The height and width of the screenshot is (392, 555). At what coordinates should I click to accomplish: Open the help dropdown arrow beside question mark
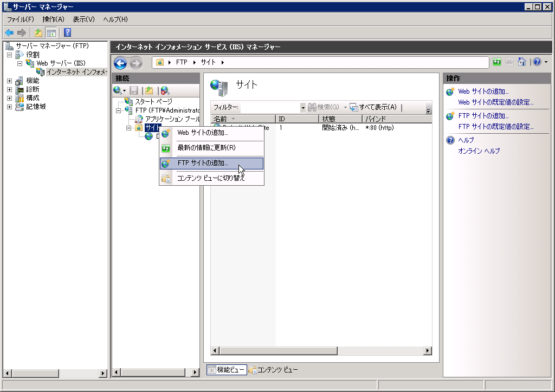[546, 62]
